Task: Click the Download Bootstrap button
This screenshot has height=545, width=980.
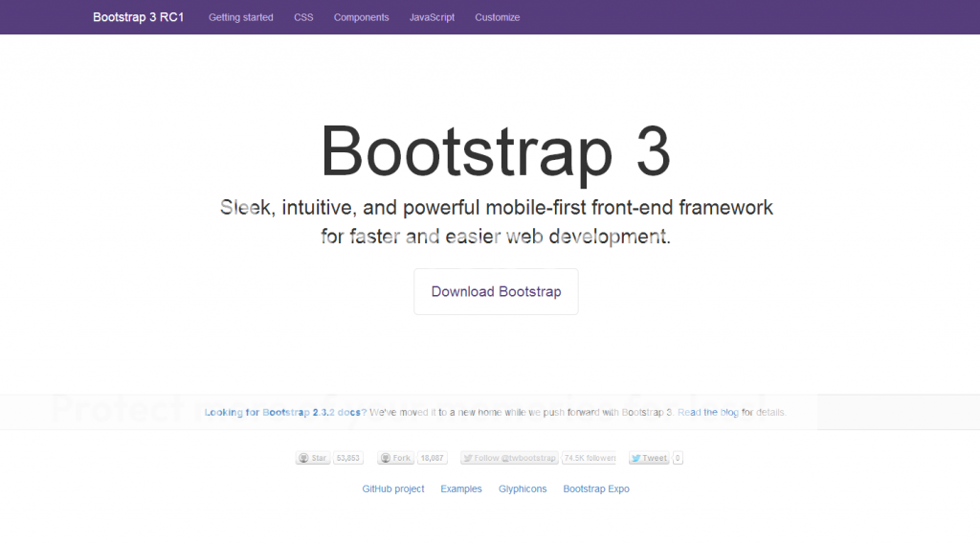Action: tap(497, 291)
